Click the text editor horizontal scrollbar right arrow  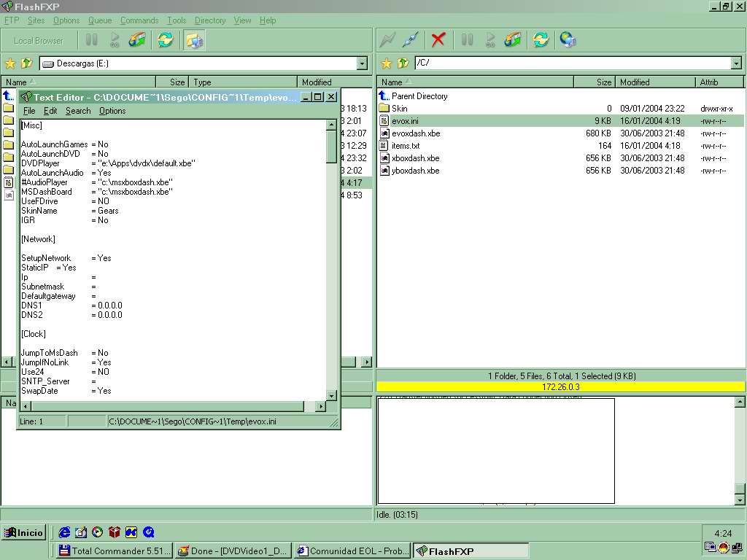point(321,406)
